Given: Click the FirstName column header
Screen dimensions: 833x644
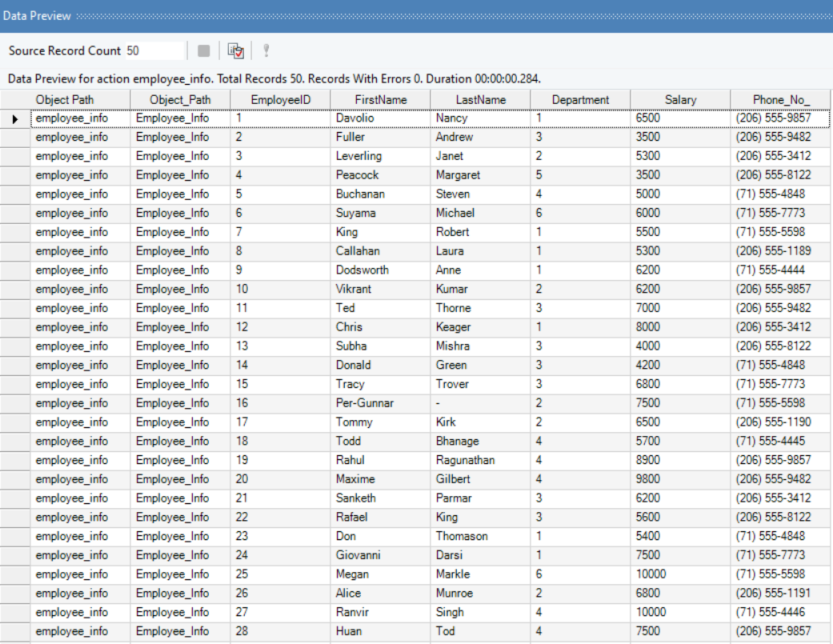Looking at the screenshot, I should 380,100.
